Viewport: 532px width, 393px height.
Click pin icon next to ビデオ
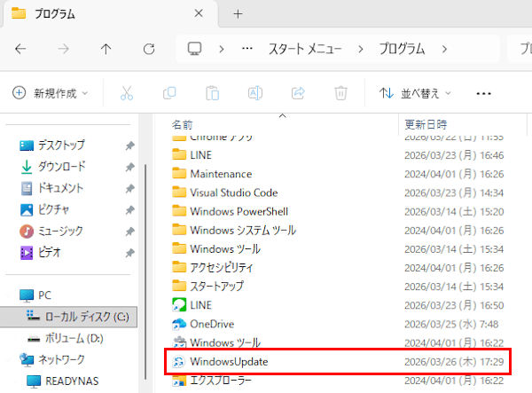(x=130, y=253)
